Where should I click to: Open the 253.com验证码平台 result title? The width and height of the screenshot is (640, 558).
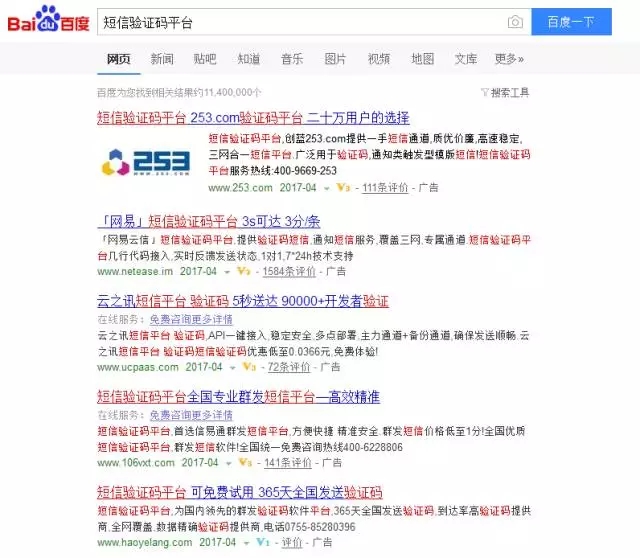(253, 118)
